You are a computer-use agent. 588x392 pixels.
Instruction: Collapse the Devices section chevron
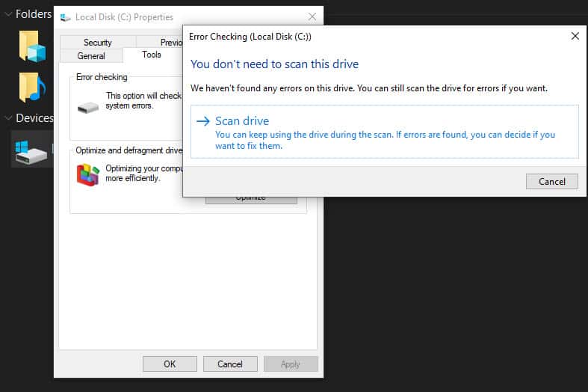click(8, 118)
